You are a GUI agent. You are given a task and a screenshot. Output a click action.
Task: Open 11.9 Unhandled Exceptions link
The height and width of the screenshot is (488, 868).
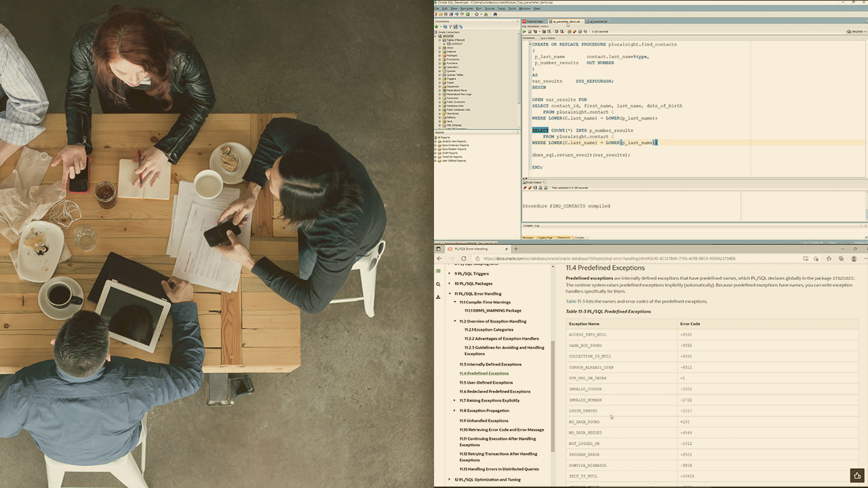tap(484, 420)
